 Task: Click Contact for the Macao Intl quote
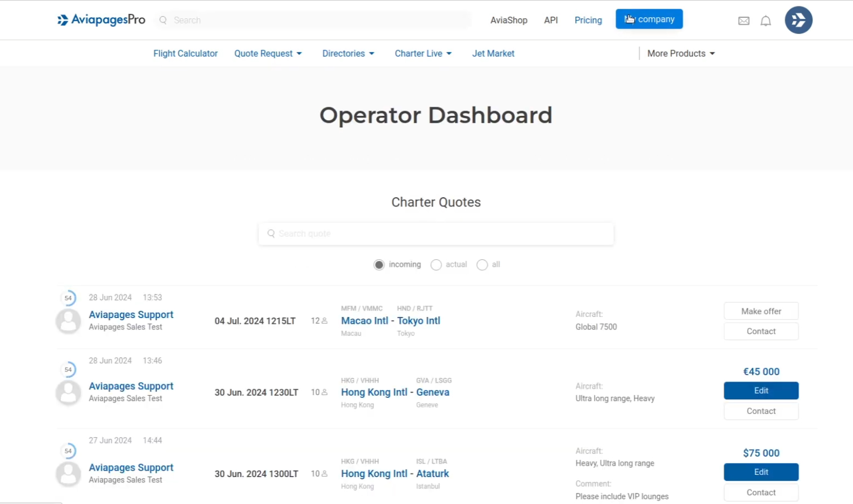(x=761, y=331)
